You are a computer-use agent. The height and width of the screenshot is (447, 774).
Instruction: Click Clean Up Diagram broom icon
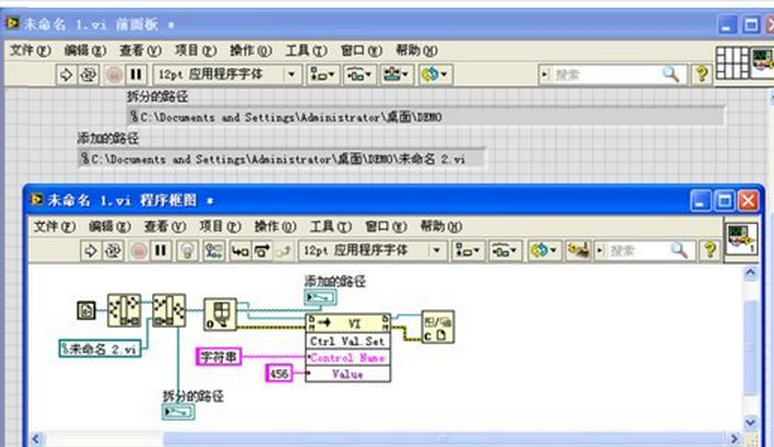click(x=578, y=251)
